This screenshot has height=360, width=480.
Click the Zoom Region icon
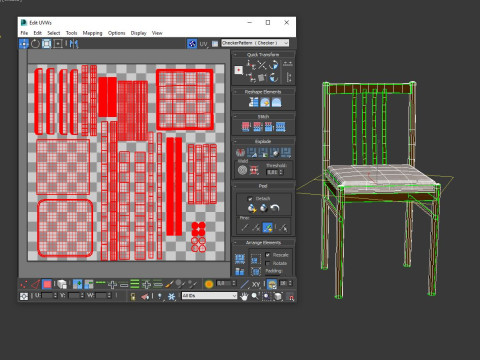267,296
